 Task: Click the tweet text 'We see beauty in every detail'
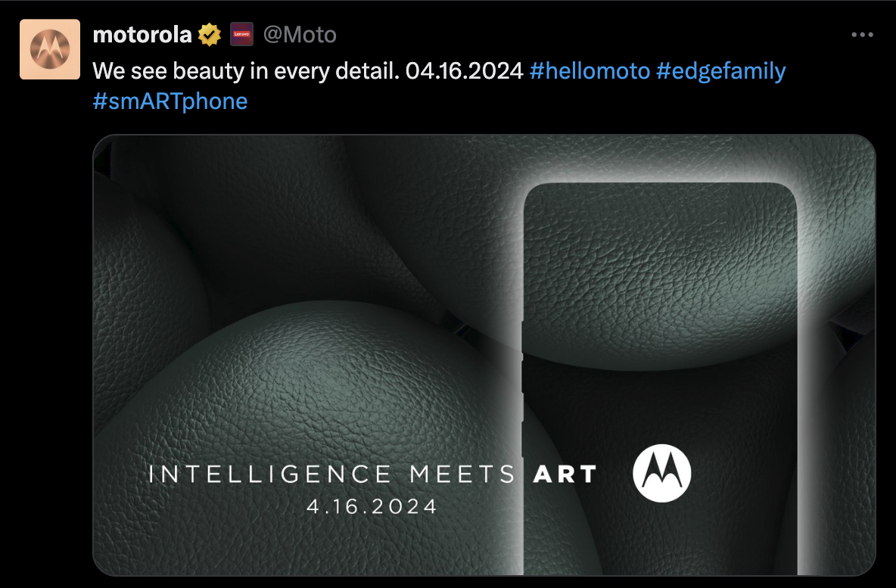(x=246, y=71)
